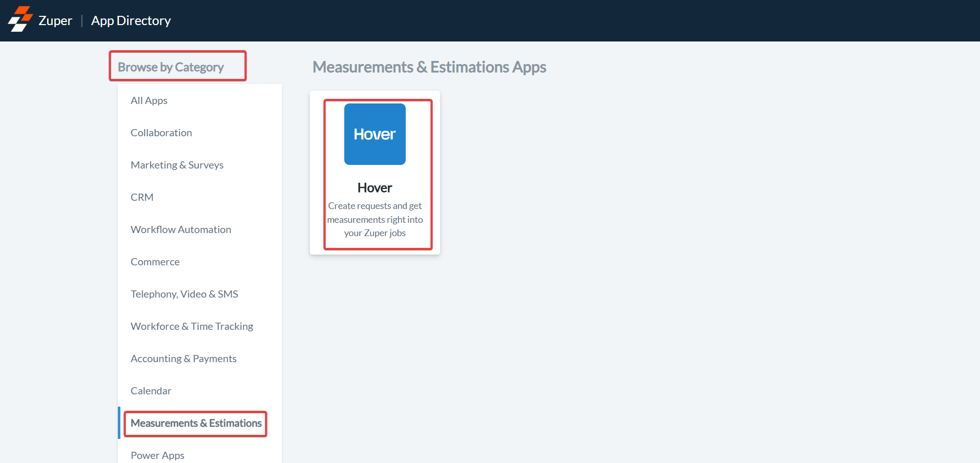This screenshot has width=980, height=463.
Task: Open Accounting & Payments category
Action: click(x=183, y=359)
